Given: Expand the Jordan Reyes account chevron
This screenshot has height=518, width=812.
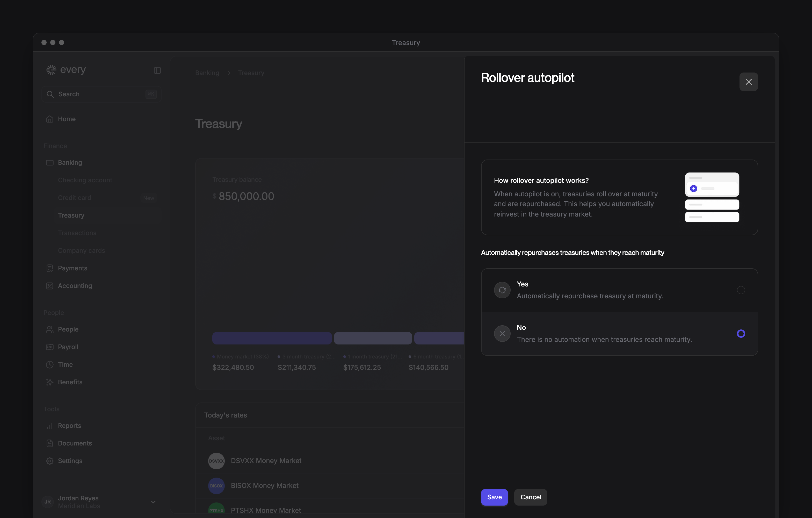Looking at the screenshot, I should [x=153, y=502].
